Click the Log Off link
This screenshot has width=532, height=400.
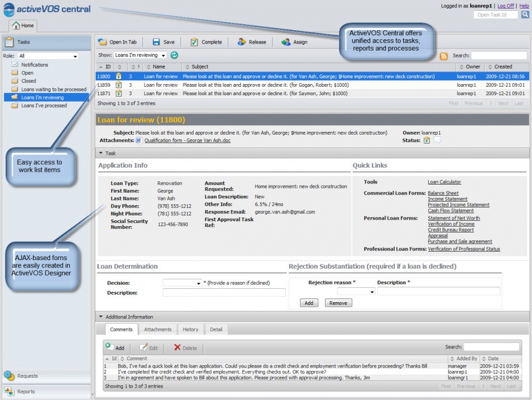pos(505,6)
